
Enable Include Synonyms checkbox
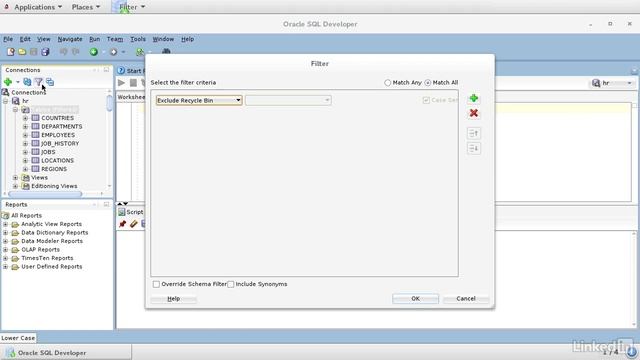click(231, 284)
